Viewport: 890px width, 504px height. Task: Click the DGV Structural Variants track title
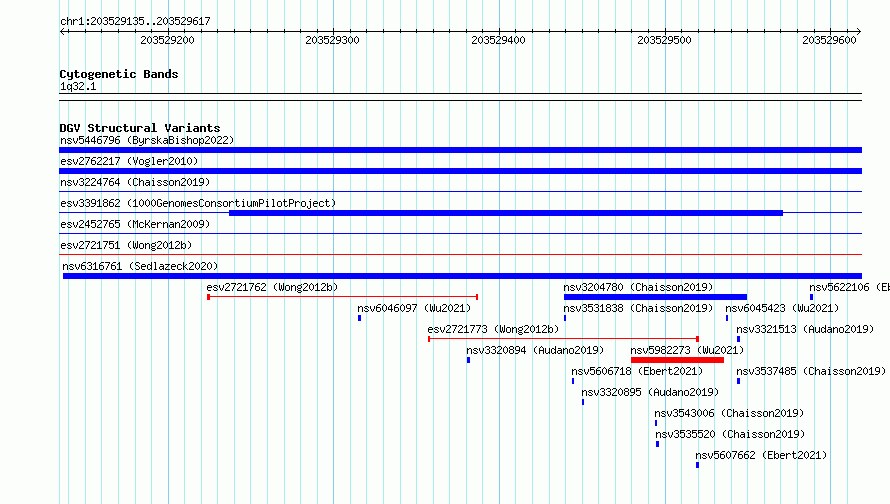pyautogui.click(x=140, y=128)
